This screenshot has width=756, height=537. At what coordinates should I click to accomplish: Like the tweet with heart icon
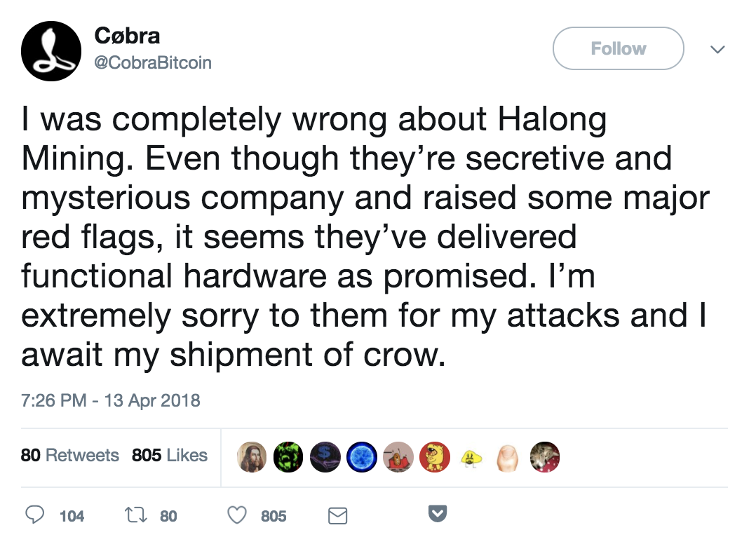click(x=237, y=515)
